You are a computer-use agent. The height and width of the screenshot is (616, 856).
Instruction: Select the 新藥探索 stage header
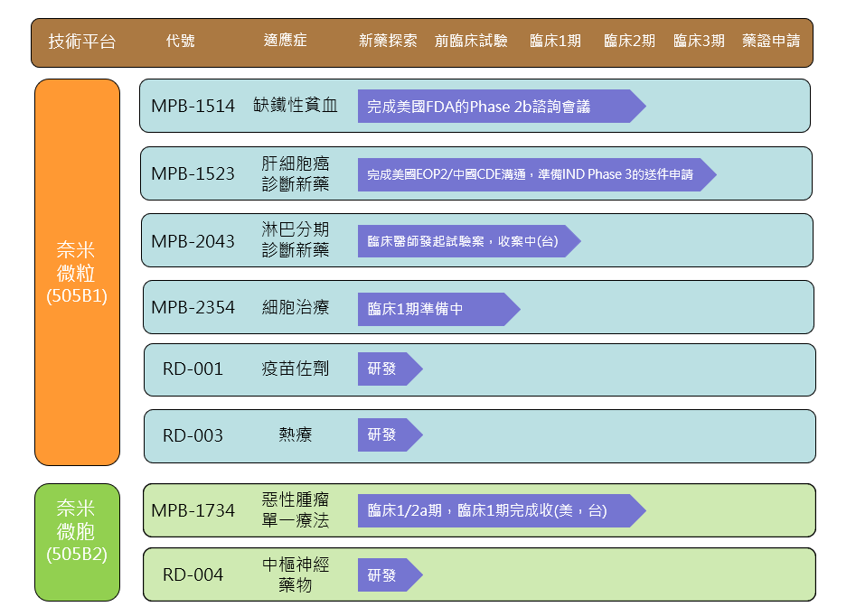[388, 41]
